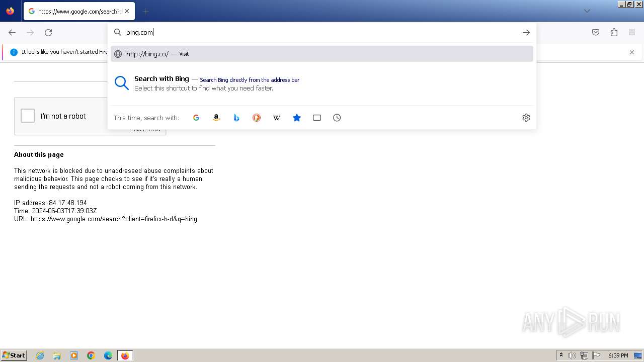Viewport: 644px width, 362px height.
Task: Launch Internet Explorer from taskbar
Action: [40, 355]
